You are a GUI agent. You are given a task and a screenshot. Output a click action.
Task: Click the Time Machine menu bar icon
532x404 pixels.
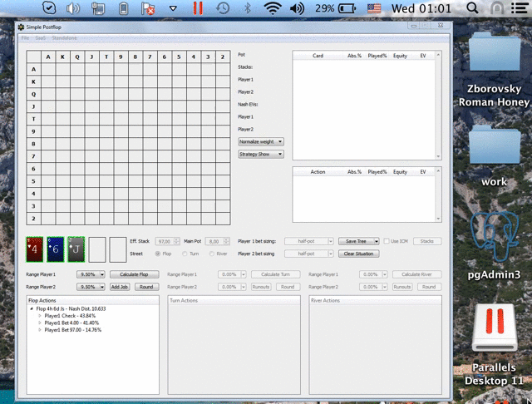[223, 8]
